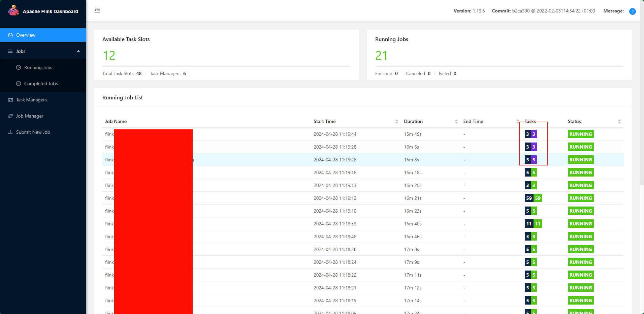644x314 pixels.
Task: Click the Status column header
Action: (574, 121)
